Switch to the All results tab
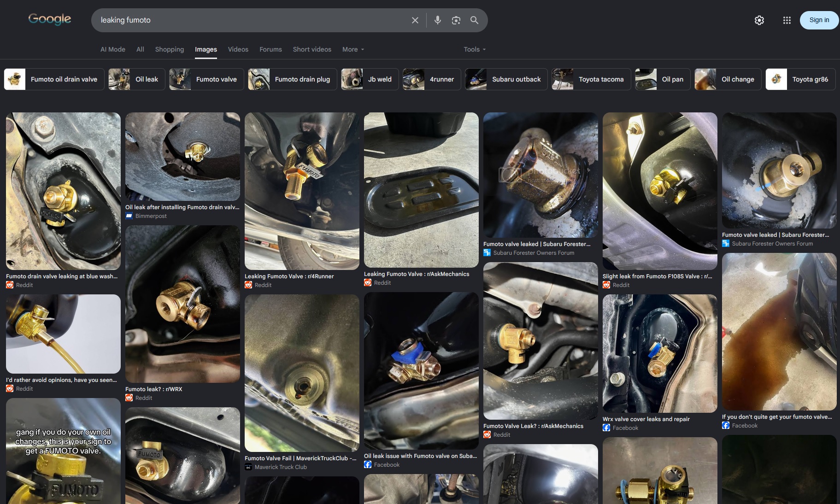Screen dimensions: 840x504 [x=140, y=49]
